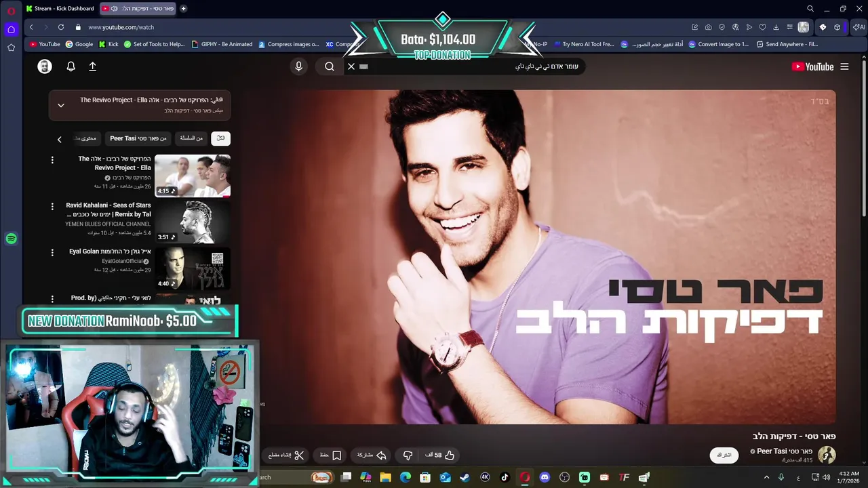The height and width of the screenshot is (488, 868).
Task: Dislike the video with thumbs down
Action: [408, 455]
